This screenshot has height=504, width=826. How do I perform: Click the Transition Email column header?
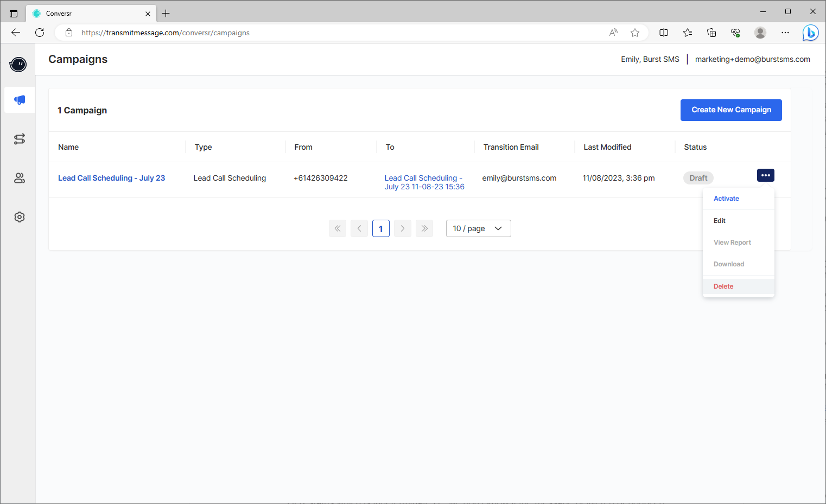click(x=511, y=147)
